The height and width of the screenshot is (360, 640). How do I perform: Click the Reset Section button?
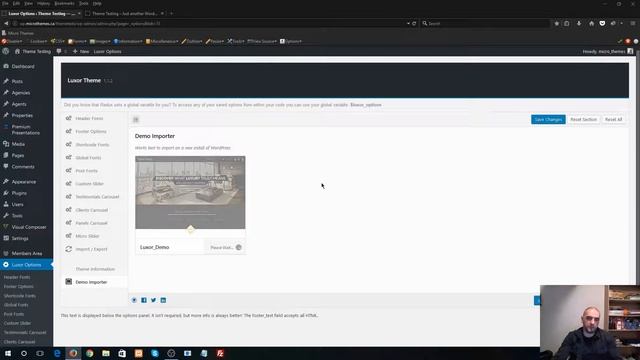(x=583, y=119)
